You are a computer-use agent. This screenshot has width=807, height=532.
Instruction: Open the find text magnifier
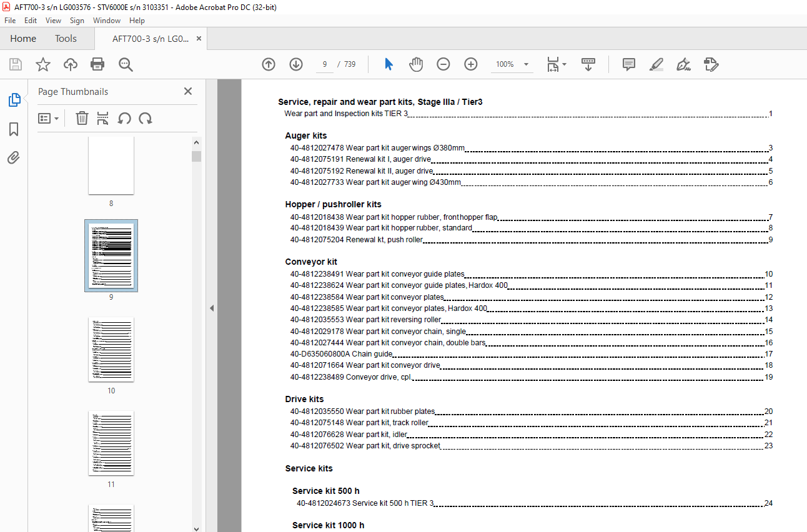point(126,64)
